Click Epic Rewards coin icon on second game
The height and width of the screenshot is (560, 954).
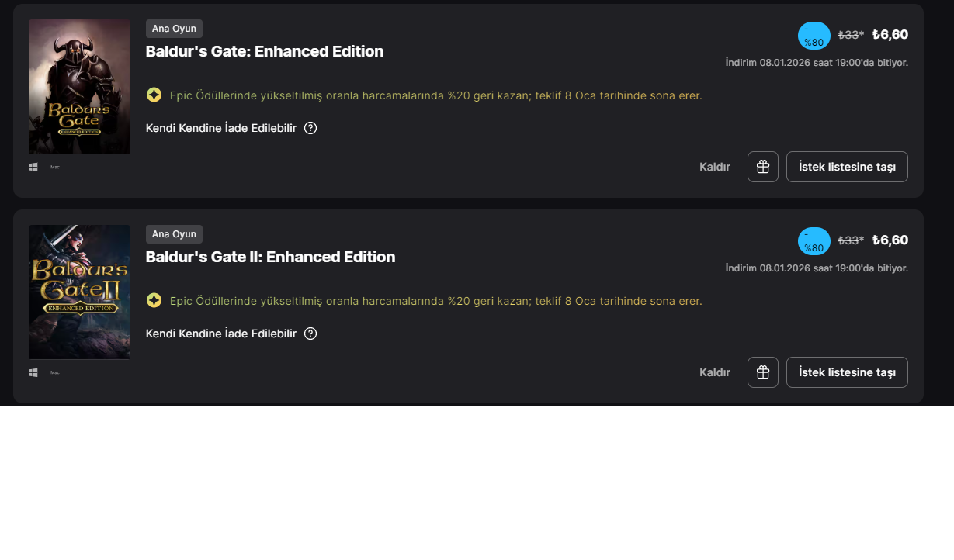pyautogui.click(x=154, y=301)
